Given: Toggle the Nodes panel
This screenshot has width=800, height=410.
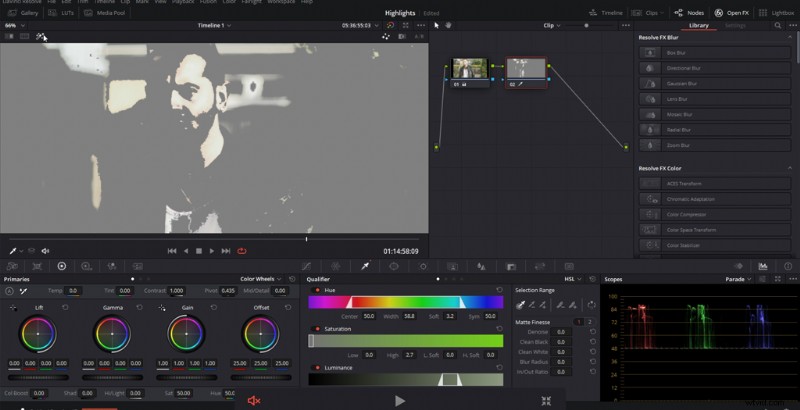Looking at the screenshot, I should 689,13.
